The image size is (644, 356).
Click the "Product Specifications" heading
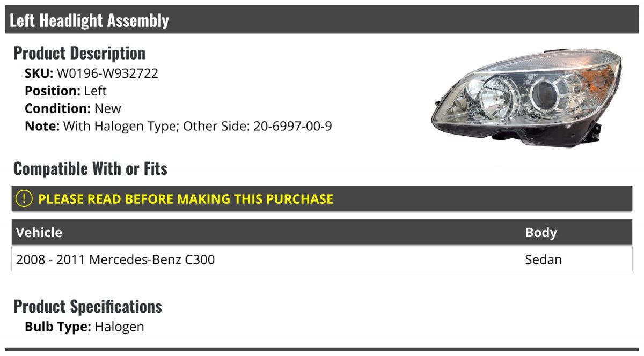[87, 307]
